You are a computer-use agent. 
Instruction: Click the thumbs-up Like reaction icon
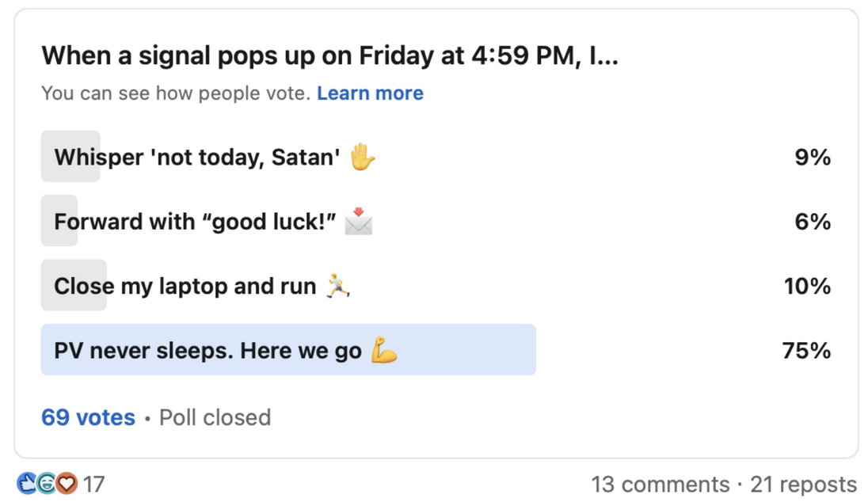(28, 483)
